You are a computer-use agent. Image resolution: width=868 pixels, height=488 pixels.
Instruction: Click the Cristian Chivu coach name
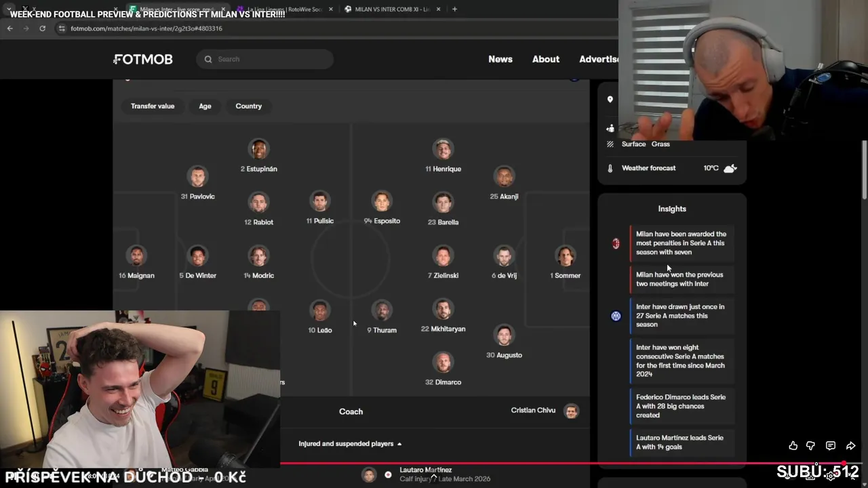(x=533, y=411)
